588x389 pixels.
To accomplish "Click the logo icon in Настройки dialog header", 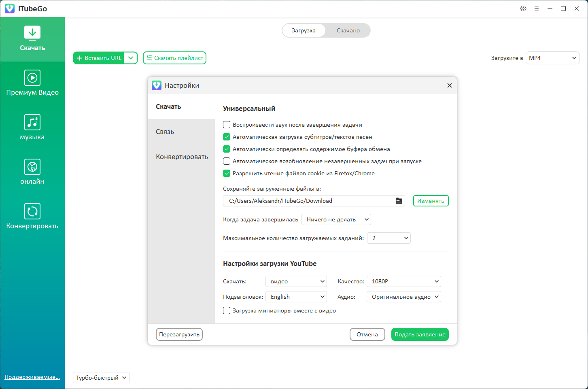I will 157,85.
